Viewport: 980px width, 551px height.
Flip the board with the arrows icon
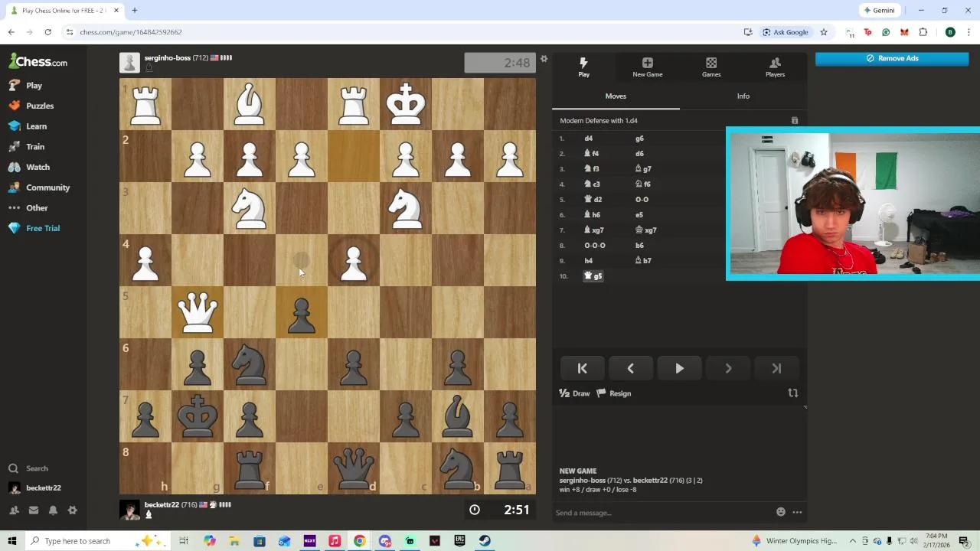click(793, 393)
